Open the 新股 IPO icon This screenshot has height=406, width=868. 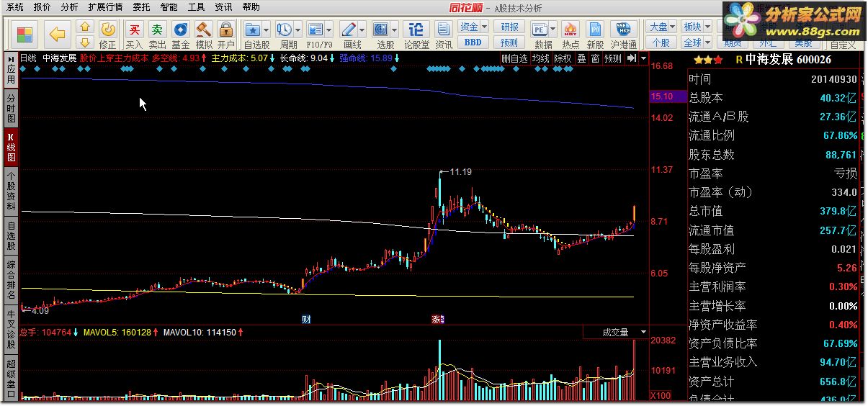click(595, 30)
